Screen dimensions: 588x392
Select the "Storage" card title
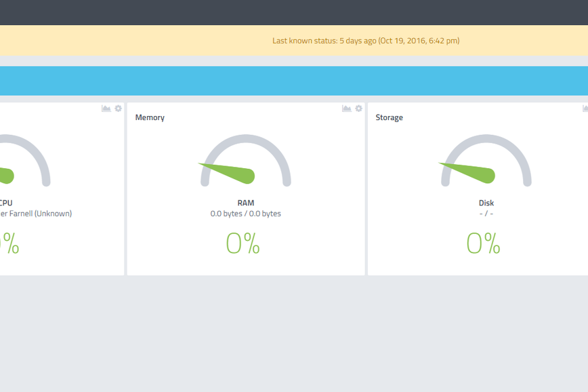[390, 117]
